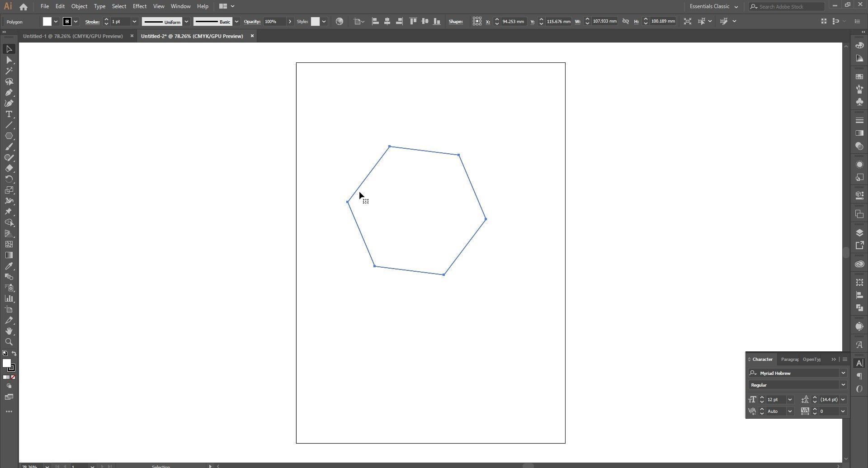This screenshot has width=868, height=468.
Task: Click the Recolor Artwork icon
Action: coord(340,22)
